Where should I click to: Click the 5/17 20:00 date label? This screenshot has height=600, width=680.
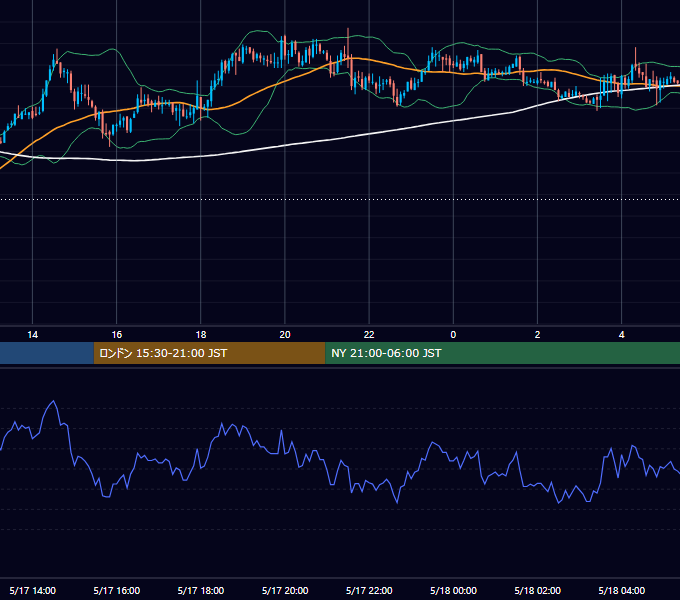(x=285, y=590)
